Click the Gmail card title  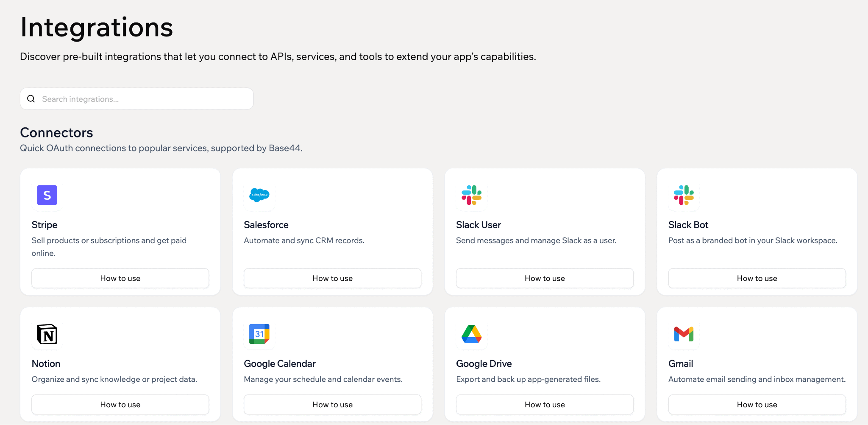coord(681,363)
